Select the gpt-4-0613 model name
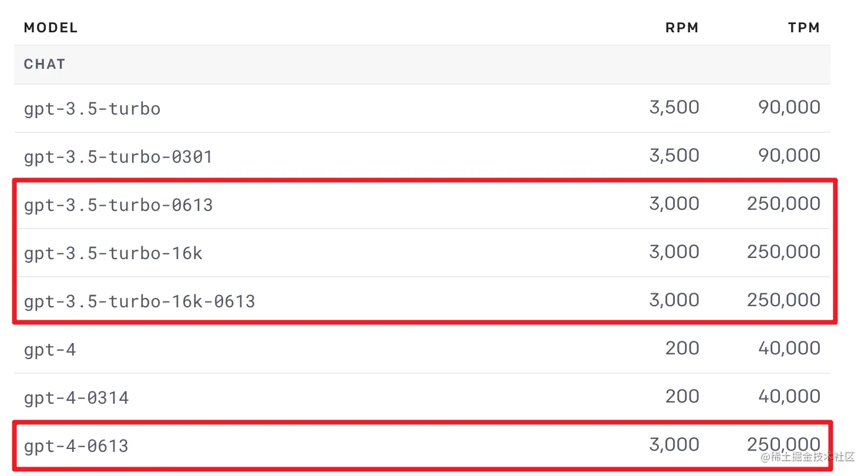 76,446
